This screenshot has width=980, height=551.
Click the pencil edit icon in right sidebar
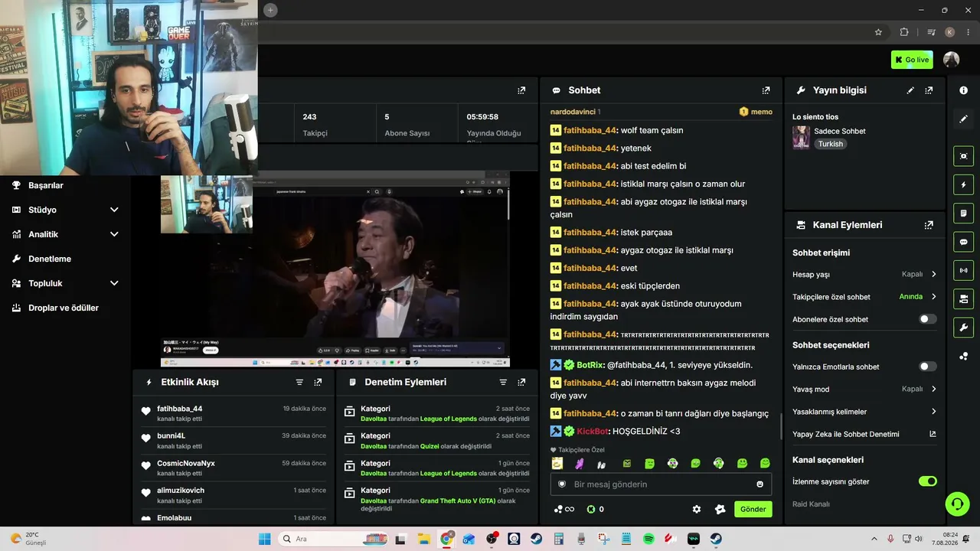tap(963, 119)
